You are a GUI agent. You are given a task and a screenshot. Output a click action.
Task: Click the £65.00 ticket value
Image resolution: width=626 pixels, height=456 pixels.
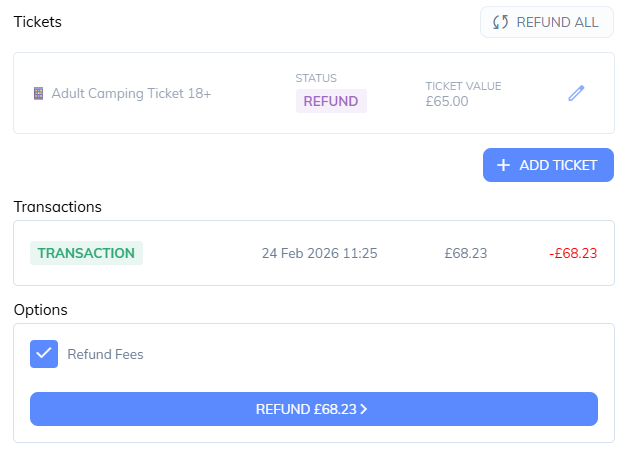(447, 101)
